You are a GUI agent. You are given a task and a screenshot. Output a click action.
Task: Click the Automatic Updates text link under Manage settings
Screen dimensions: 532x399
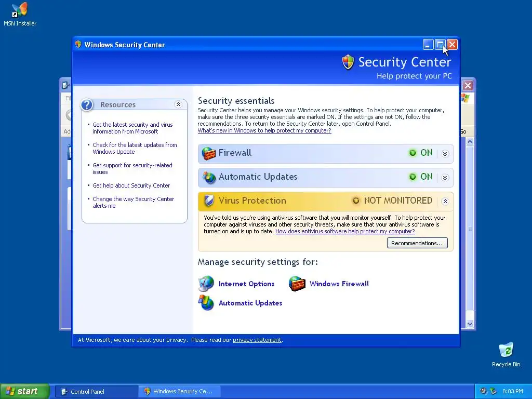250,303
